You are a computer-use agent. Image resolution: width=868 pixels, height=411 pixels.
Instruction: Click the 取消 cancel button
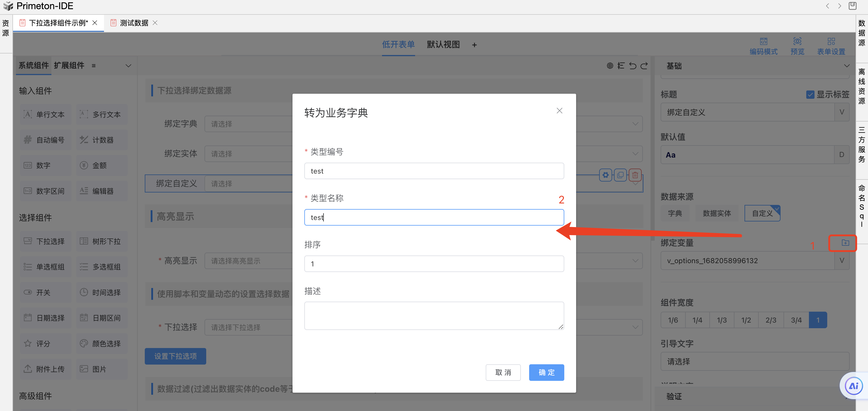503,372
